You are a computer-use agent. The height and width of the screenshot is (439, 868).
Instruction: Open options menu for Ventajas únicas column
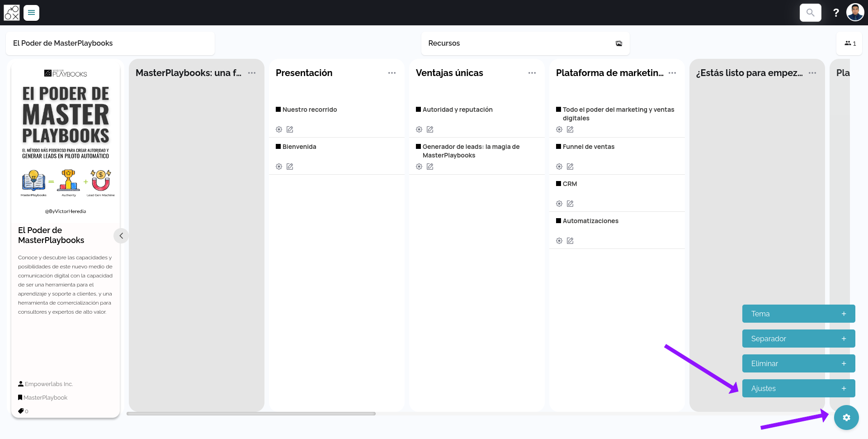click(532, 73)
